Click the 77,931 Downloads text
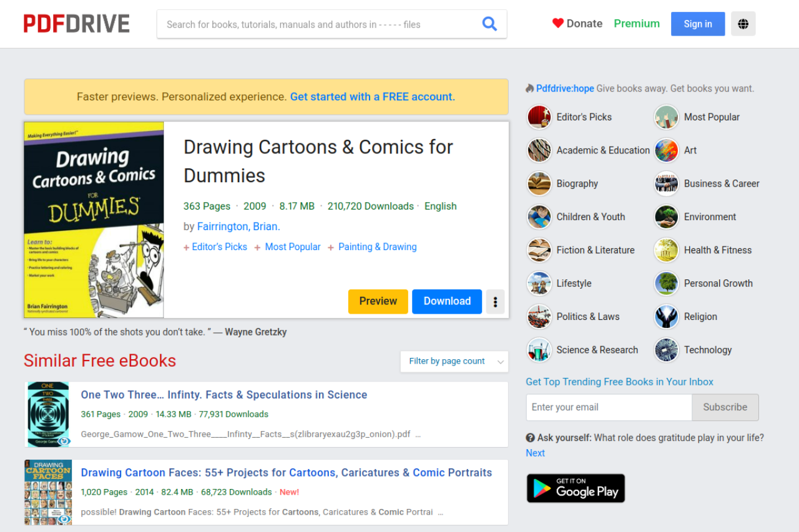Viewport: 799px width, 532px height. tap(233, 414)
